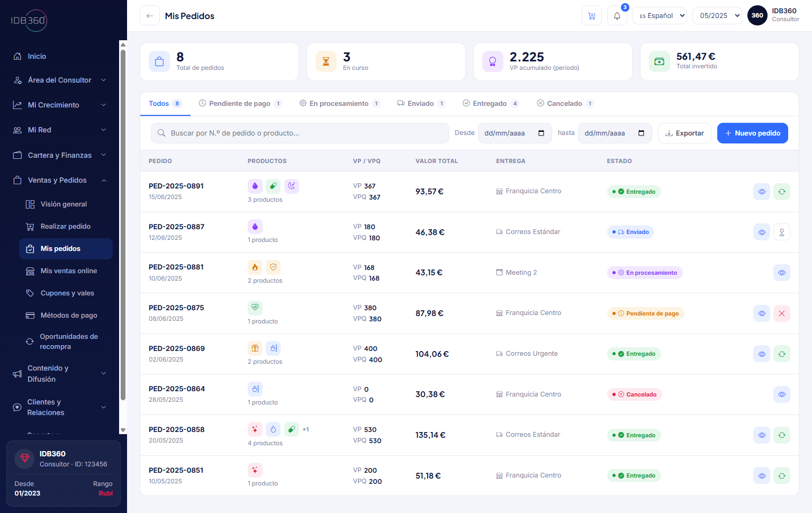View details of order PED-2025-0858
812x513 pixels.
762,435
